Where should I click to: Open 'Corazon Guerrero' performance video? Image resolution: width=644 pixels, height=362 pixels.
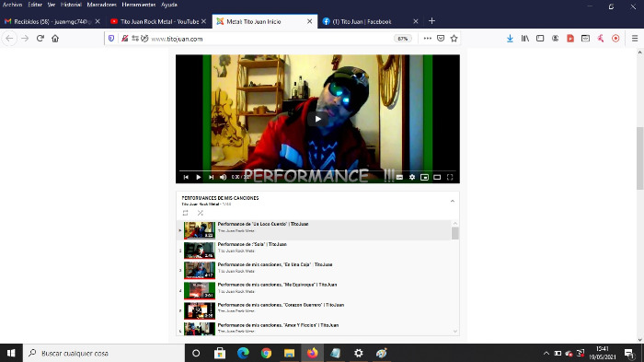coord(315,310)
